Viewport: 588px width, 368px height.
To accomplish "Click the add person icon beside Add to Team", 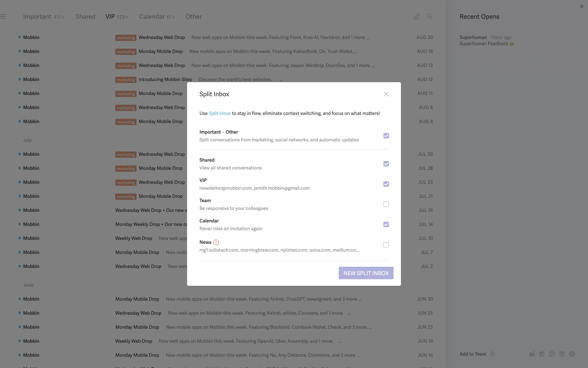I will point(492,354).
